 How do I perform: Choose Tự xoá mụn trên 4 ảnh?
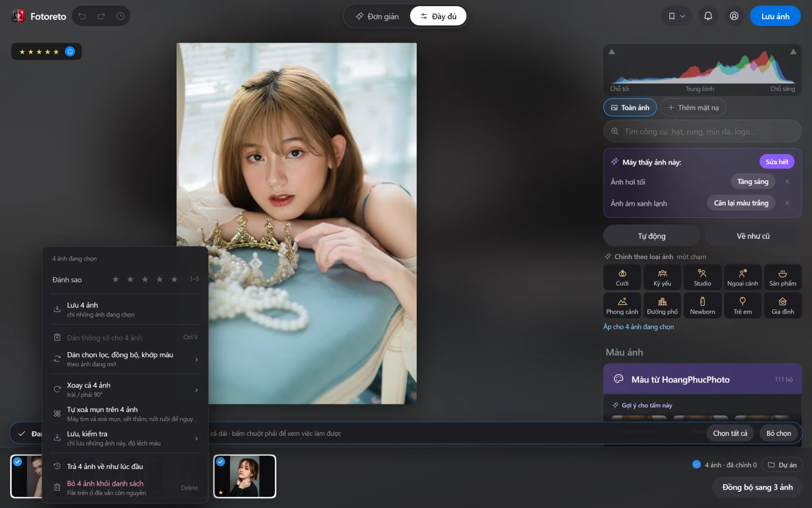[x=126, y=414]
